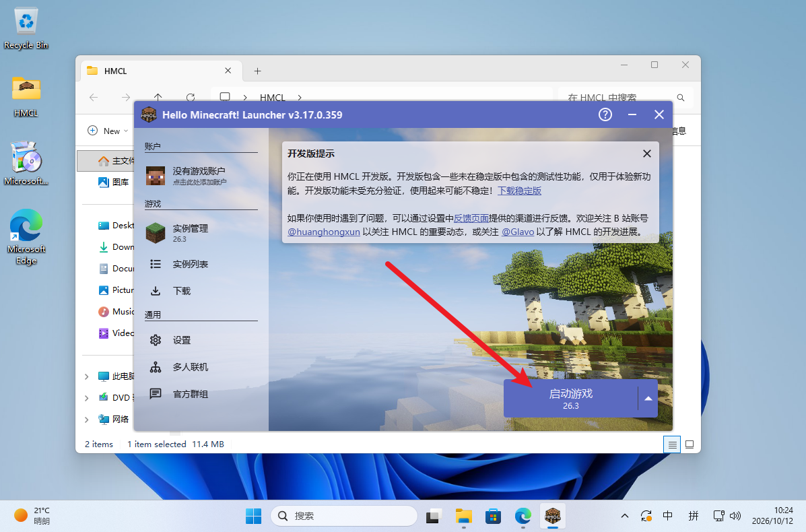Screen dimensions: 806x532
Task: Open the Windows Start menu
Action: click(253, 516)
